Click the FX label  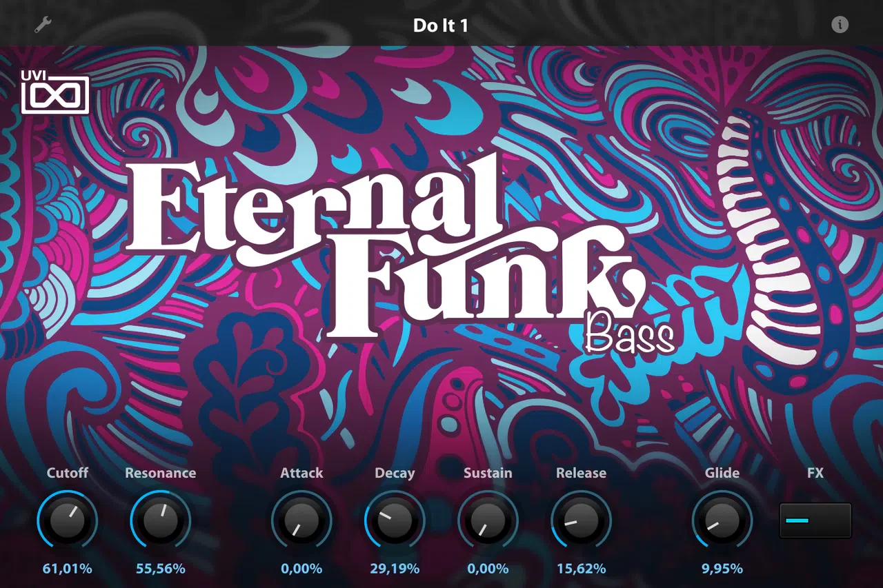pos(815,473)
